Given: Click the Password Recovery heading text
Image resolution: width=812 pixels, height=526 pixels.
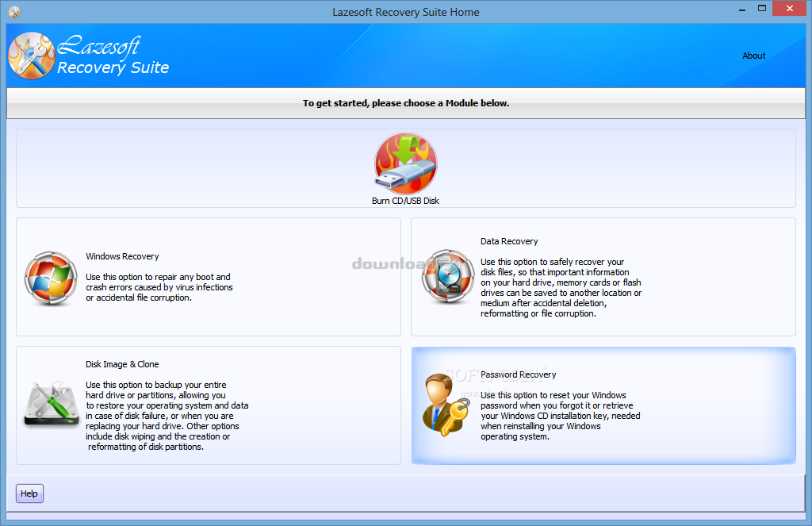Looking at the screenshot, I should tap(519, 374).
